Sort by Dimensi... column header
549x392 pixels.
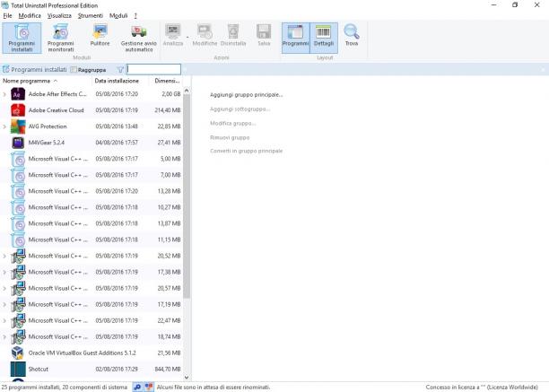(166, 81)
